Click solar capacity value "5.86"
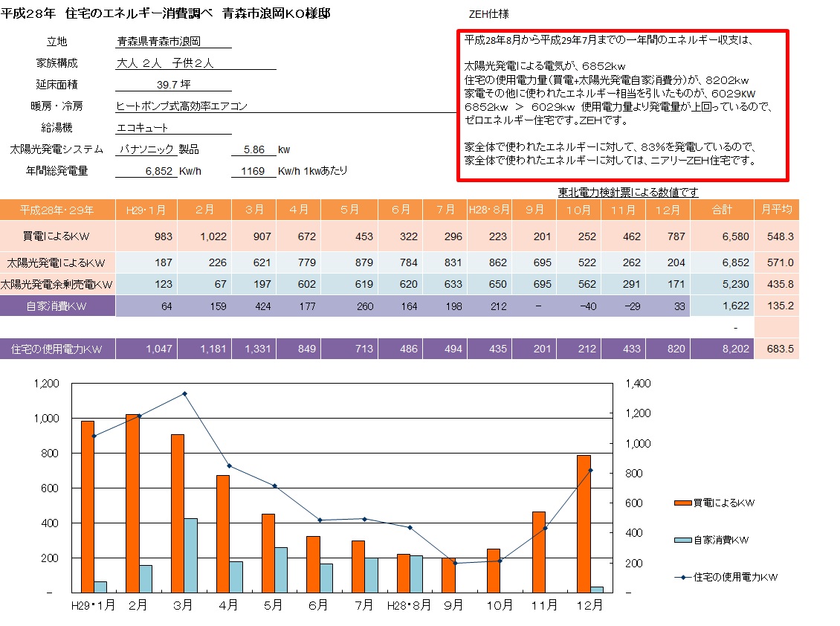This screenshot has height=626, width=840. click(x=254, y=149)
